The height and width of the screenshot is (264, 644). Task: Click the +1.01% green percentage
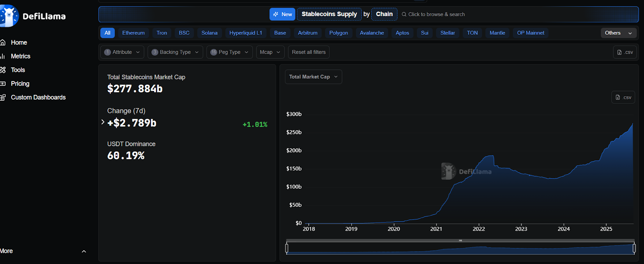(x=255, y=125)
